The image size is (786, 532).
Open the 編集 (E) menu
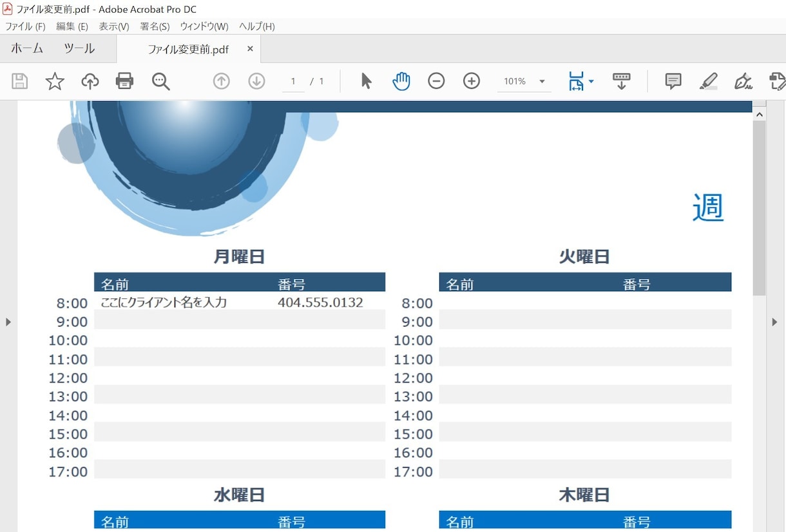(x=72, y=26)
